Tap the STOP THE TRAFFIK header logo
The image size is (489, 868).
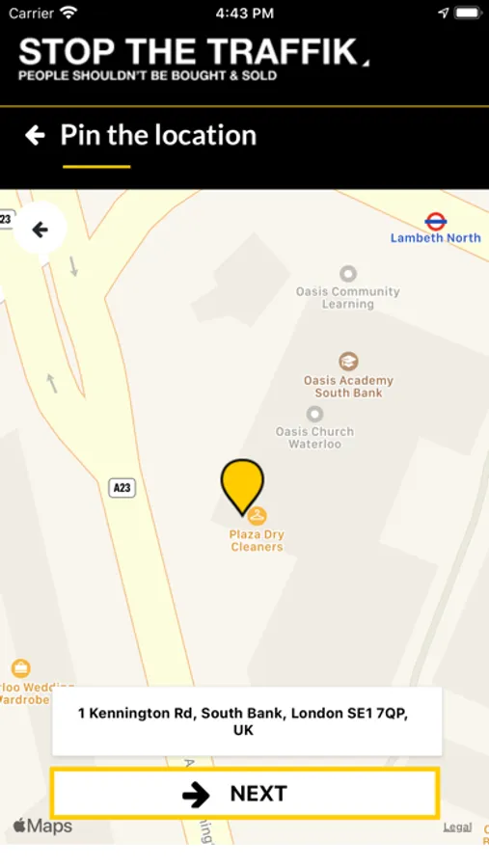pos(194,60)
